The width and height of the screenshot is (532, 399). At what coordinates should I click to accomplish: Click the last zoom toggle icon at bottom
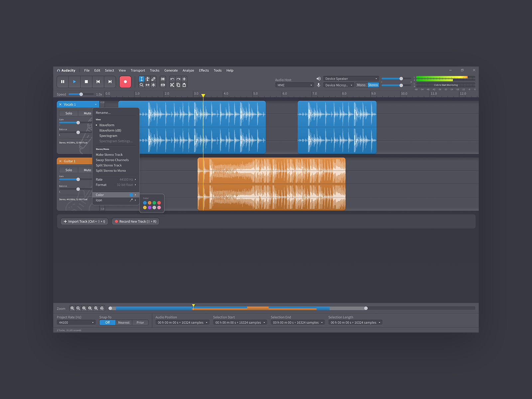(x=102, y=308)
